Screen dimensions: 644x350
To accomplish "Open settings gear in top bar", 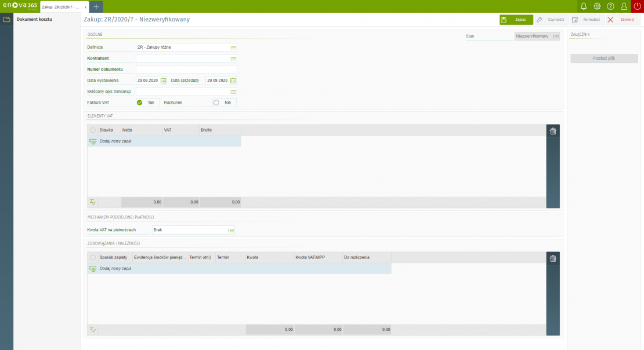I will 597,6.
